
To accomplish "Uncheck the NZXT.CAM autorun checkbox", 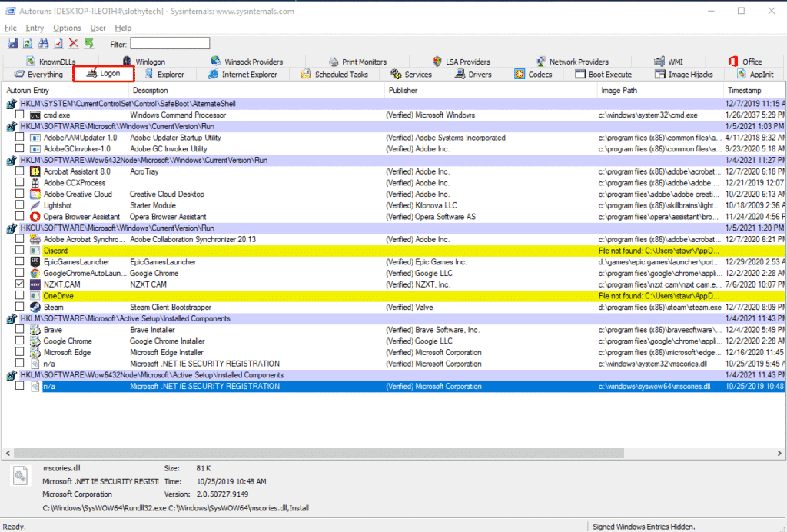I will (x=19, y=284).
